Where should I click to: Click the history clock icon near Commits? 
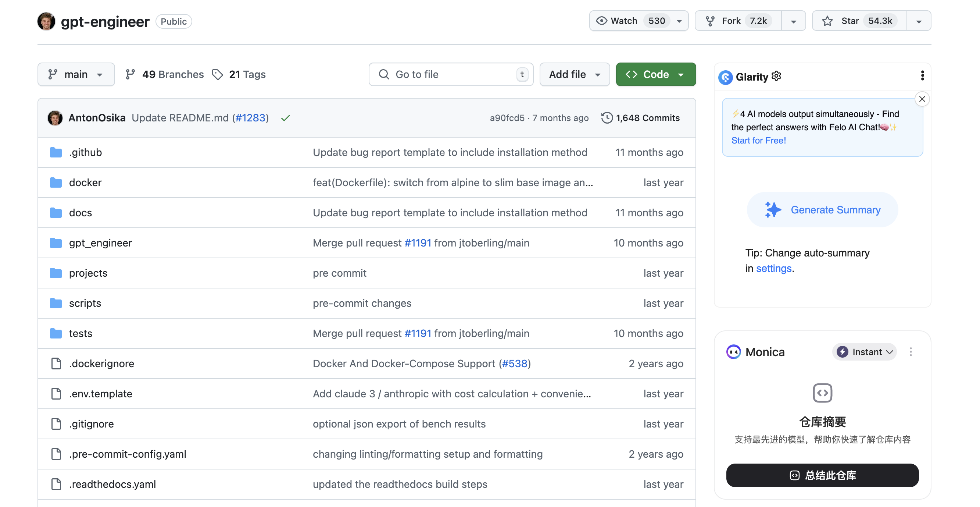tap(607, 118)
